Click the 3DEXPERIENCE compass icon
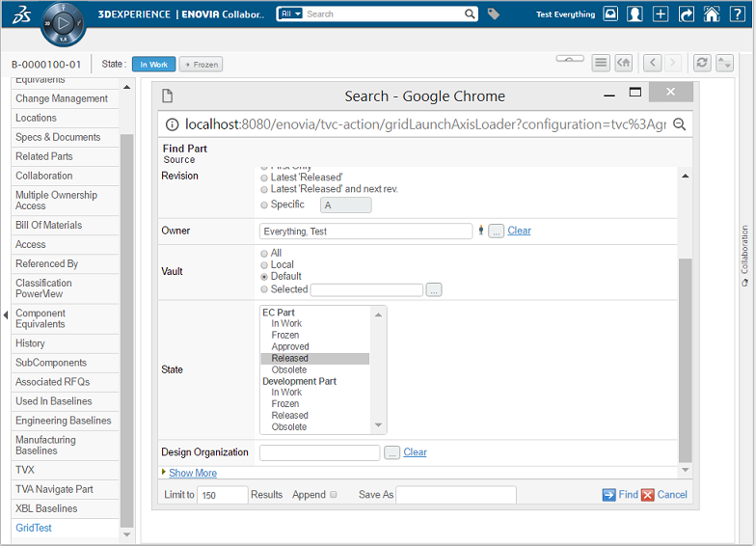The height and width of the screenshot is (546, 756). click(64, 21)
